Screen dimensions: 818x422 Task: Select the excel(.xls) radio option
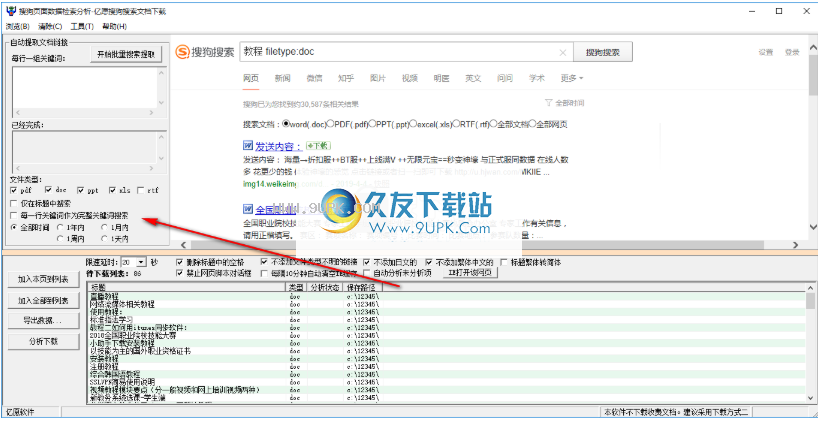coord(413,125)
